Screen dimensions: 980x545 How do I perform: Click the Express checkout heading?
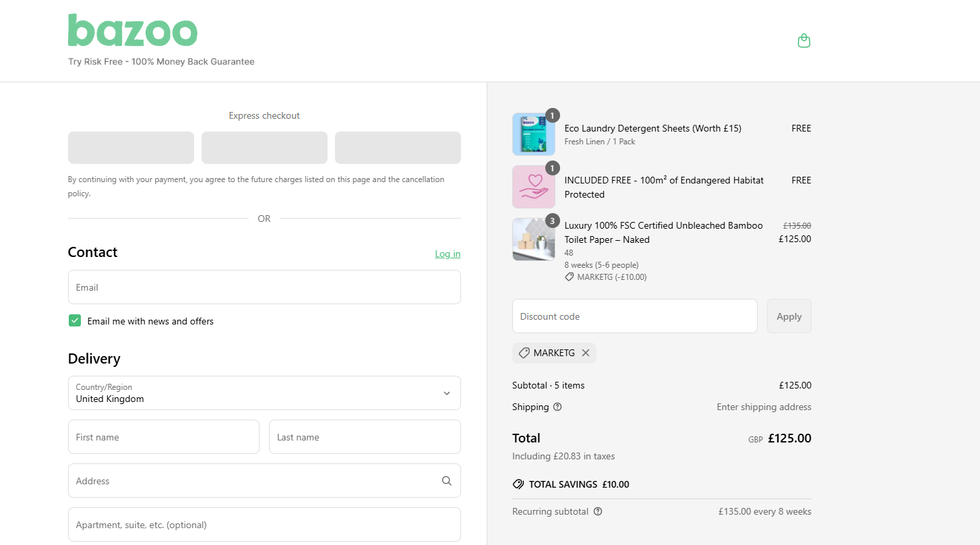click(x=264, y=115)
